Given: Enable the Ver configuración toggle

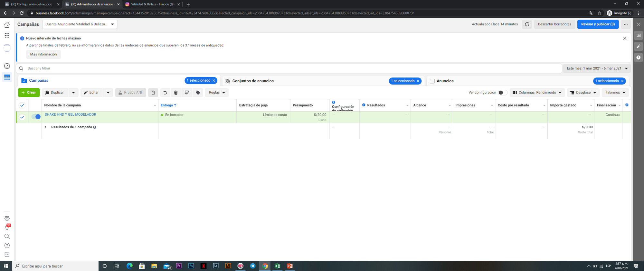Looking at the screenshot, I should [x=502, y=93].
